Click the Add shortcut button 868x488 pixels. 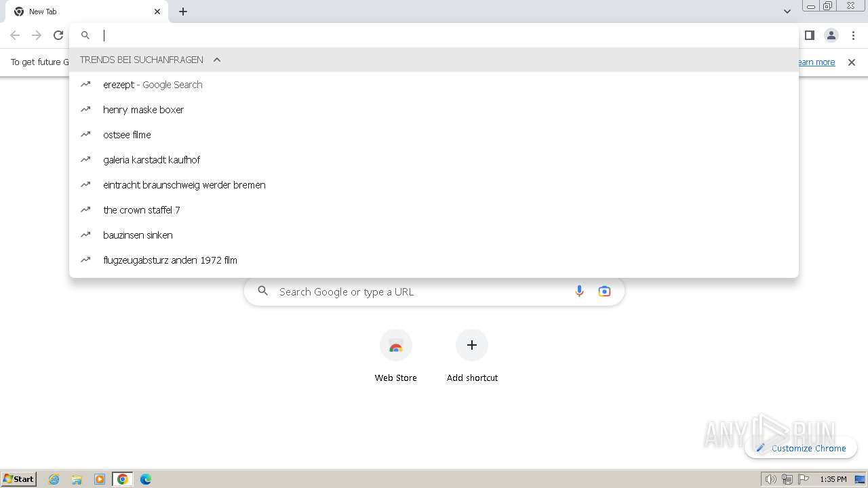pos(472,357)
